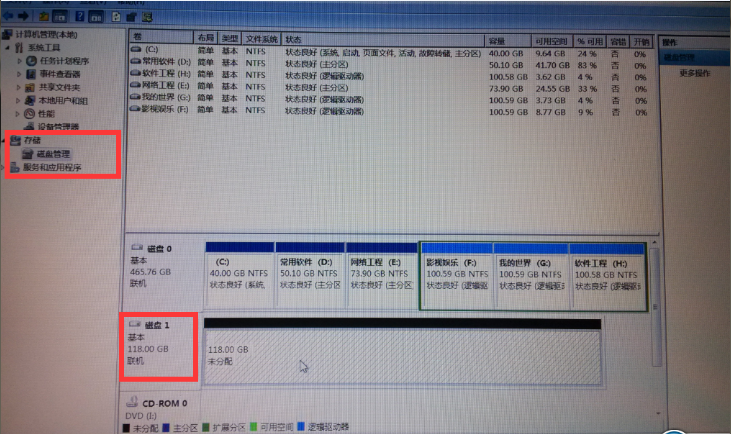
Task: Select the 我的世界 (G:) partition block
Action: 531,276
